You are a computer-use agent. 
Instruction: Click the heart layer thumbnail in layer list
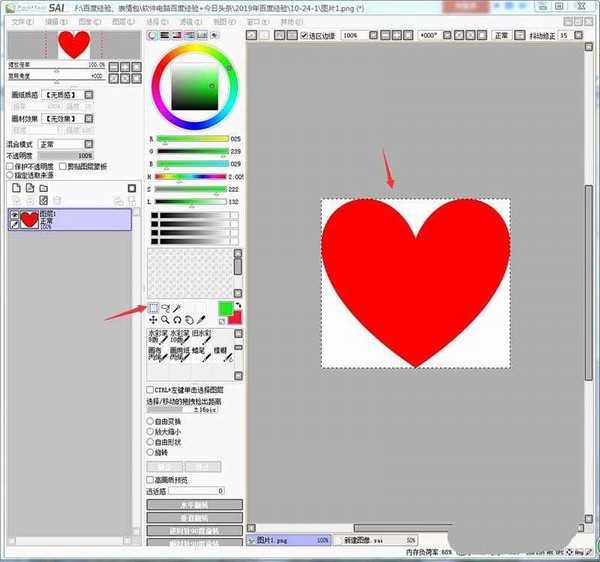[30, 219]
